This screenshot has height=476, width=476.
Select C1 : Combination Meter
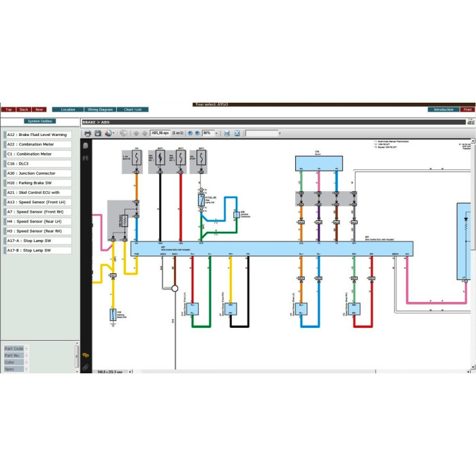pos(37,154)
